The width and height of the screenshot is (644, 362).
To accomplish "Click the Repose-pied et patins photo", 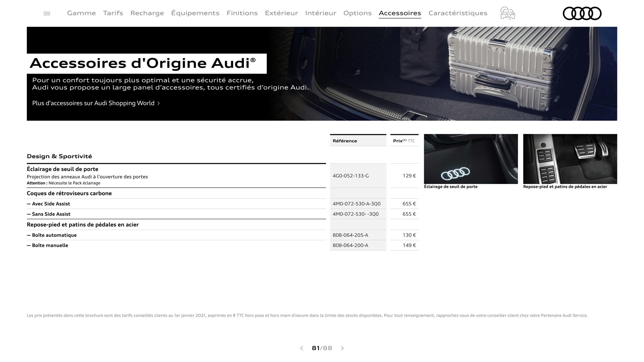I will [x=570, y=159].
